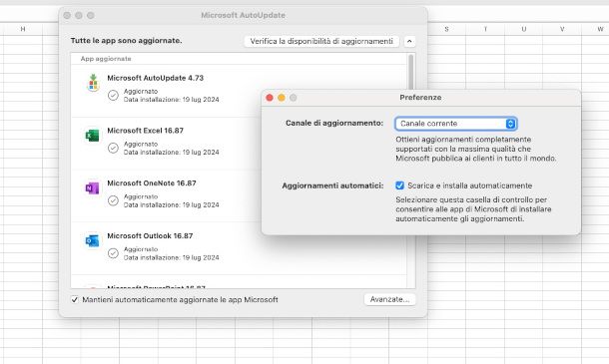Click the 'App aggiornate' section header
The height and width of the screenshot is (364, 609).
pos(106,59)
